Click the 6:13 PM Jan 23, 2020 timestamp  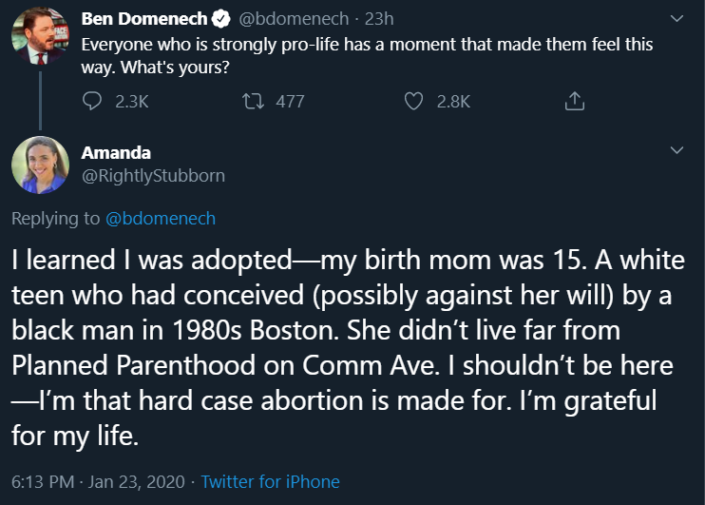click(x=98, y=482)
